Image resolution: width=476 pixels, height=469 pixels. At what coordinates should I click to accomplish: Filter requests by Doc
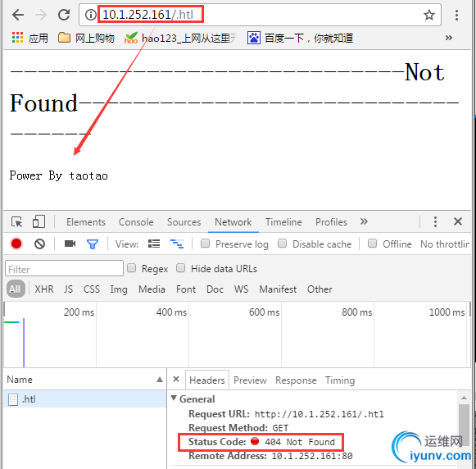(215, 289)
